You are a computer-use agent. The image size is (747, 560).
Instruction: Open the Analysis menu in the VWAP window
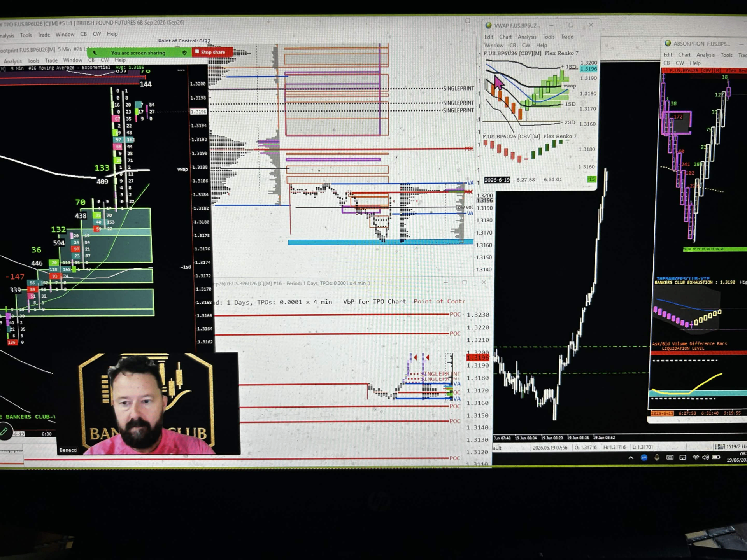point(527,37)
